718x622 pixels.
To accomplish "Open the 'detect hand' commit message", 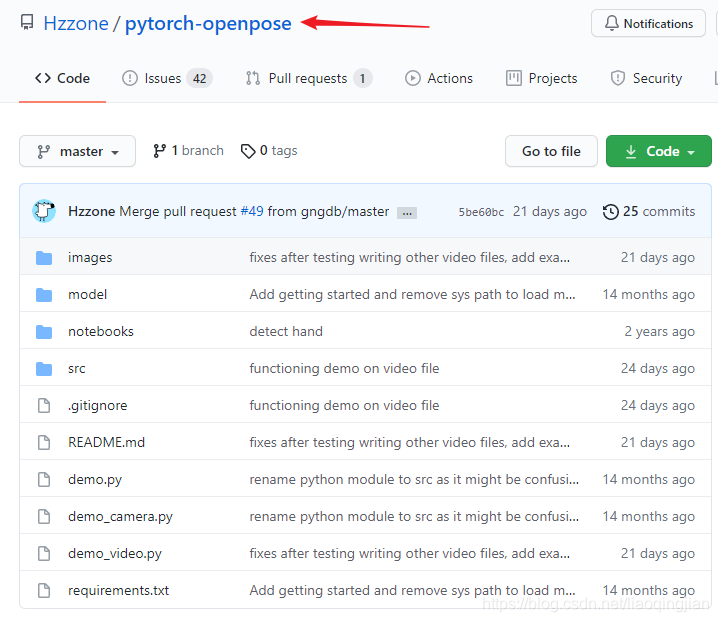I will [286, 331].
